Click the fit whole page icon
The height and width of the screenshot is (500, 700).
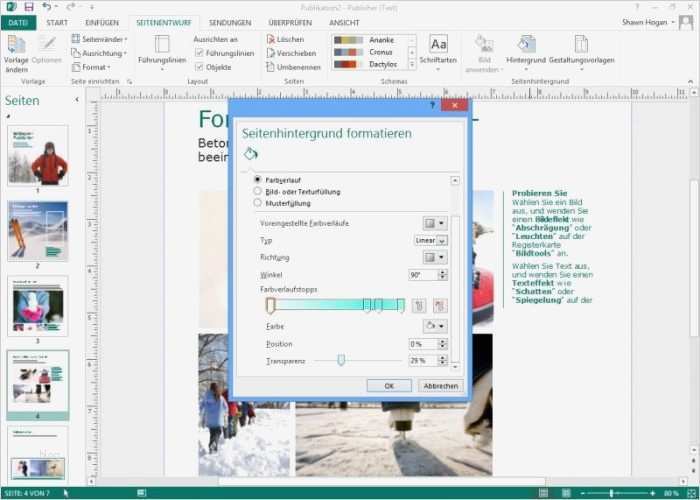pos(692,493)
